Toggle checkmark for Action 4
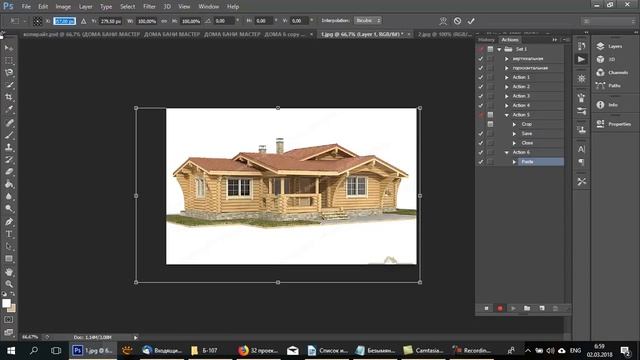 [x=481, y=105]
